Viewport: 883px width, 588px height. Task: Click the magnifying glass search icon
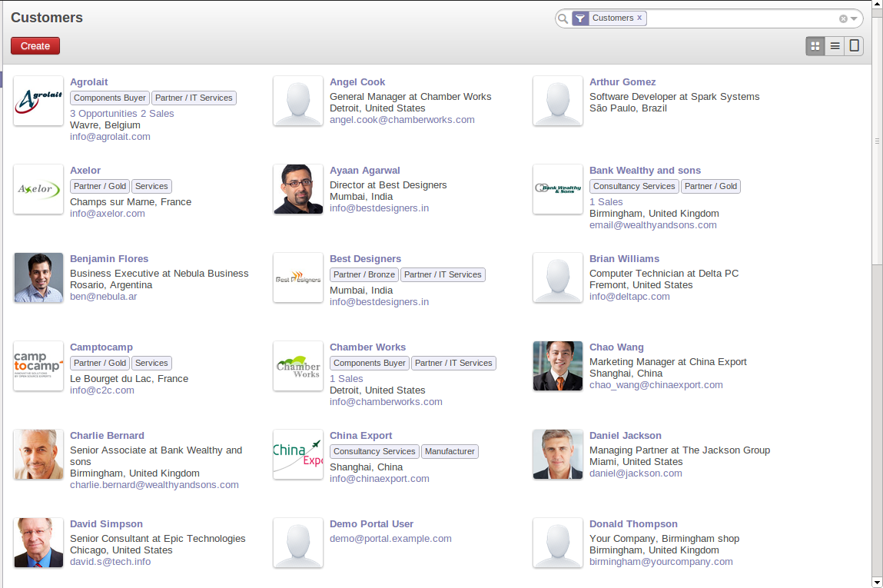pos(563,18)
